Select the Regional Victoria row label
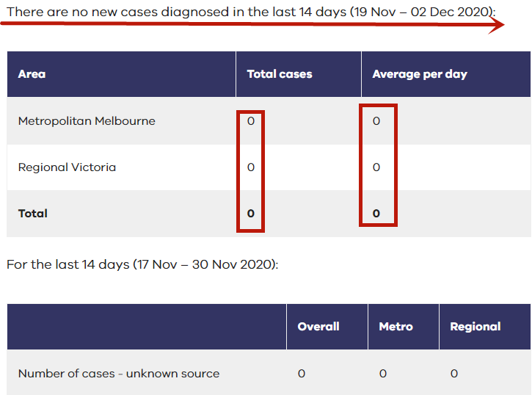Viewport: 532px width, 395px height. point(67,167)
